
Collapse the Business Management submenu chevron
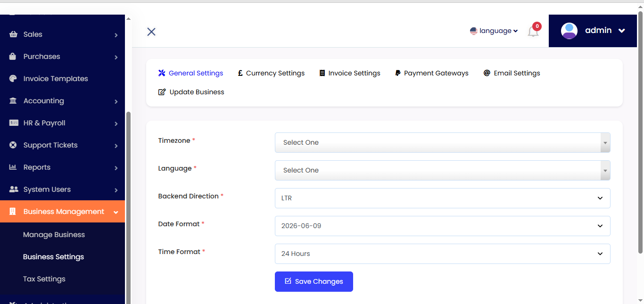click(116, 212)
